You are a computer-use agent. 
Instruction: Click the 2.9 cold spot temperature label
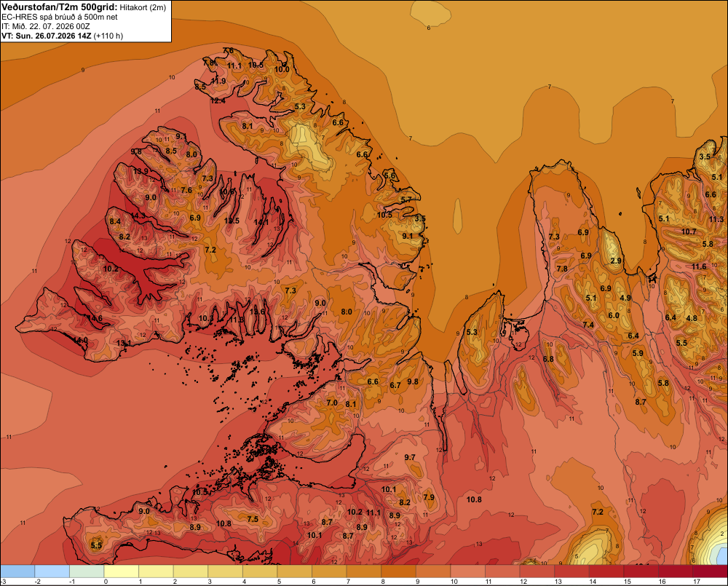[616, 261]
